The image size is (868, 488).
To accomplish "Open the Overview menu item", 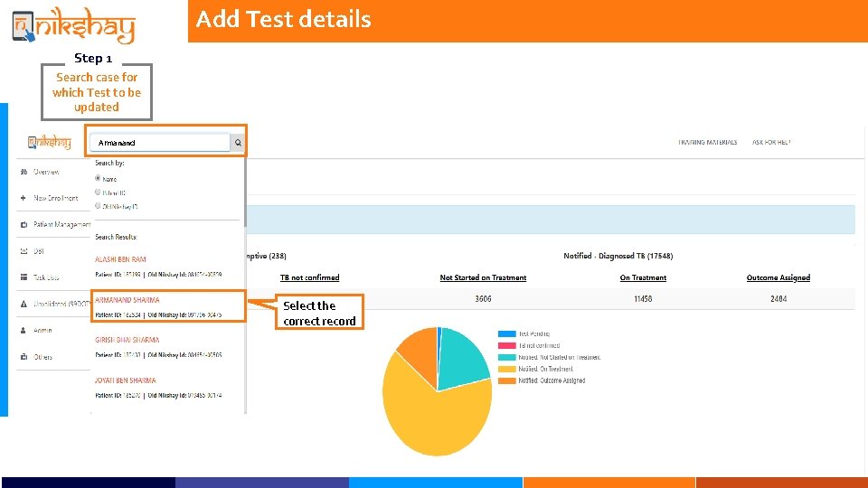I will click(x=46, y=172).
